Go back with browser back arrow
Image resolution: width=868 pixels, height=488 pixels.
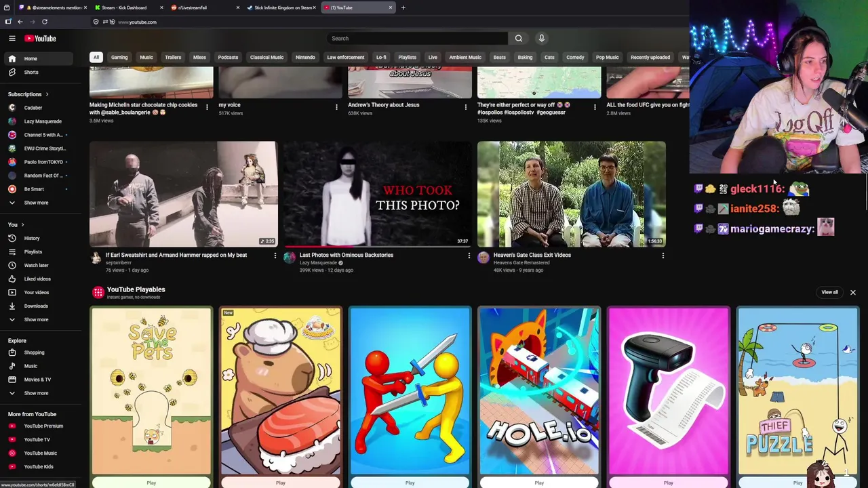[x=20, y=22]
